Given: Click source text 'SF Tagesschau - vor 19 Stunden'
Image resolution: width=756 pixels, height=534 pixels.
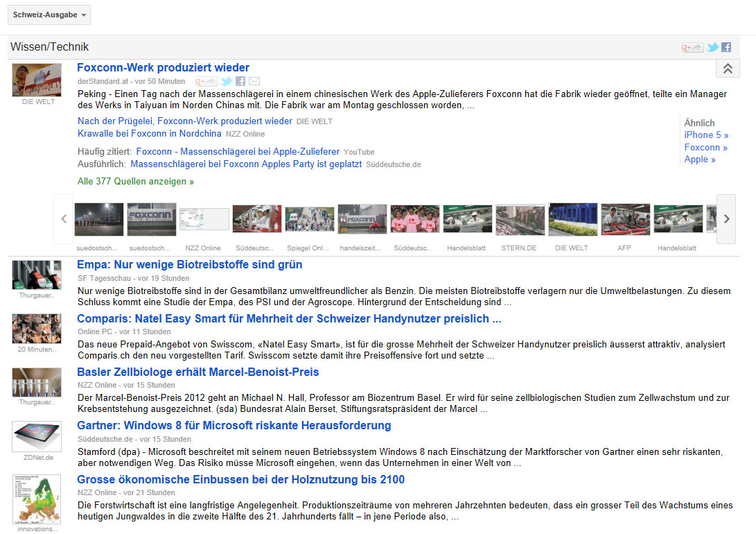Looking at the screenshot, I should [134, 278].
